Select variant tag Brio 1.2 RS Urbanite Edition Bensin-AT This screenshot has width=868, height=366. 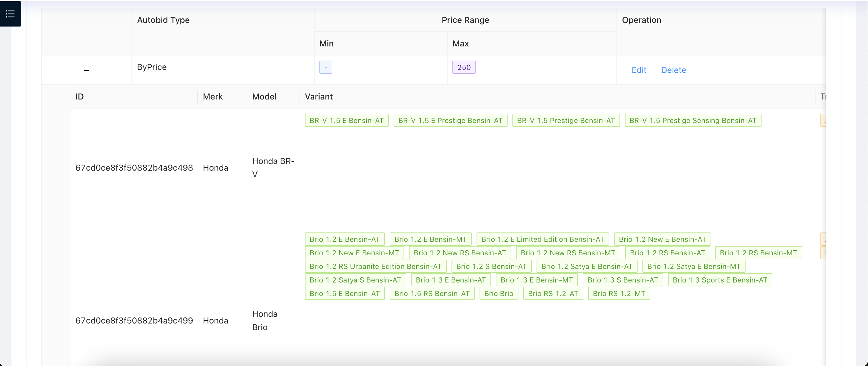375,266
